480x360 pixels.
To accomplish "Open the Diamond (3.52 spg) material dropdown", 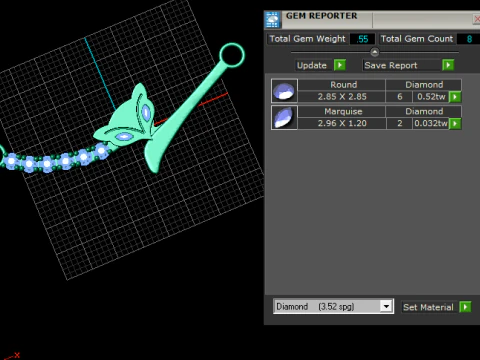I will click(333, 306).
